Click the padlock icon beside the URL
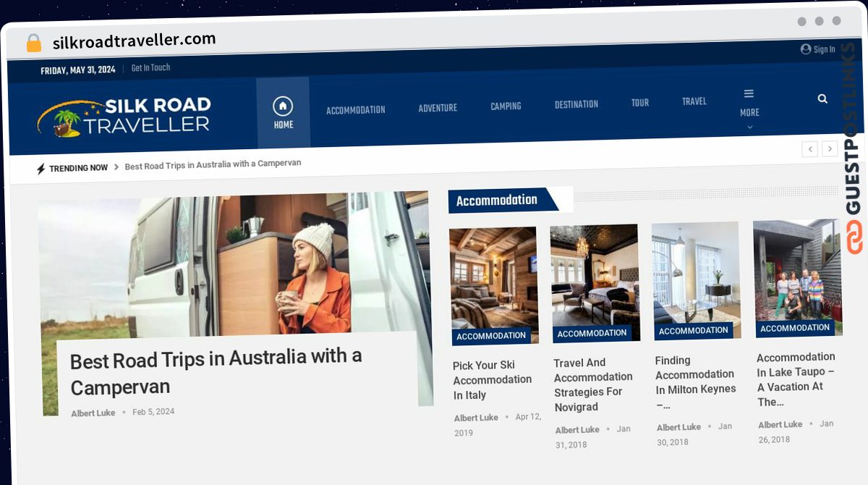Image resolution: width=868 pixels, height=485 pixels. (x=33, y=43)
